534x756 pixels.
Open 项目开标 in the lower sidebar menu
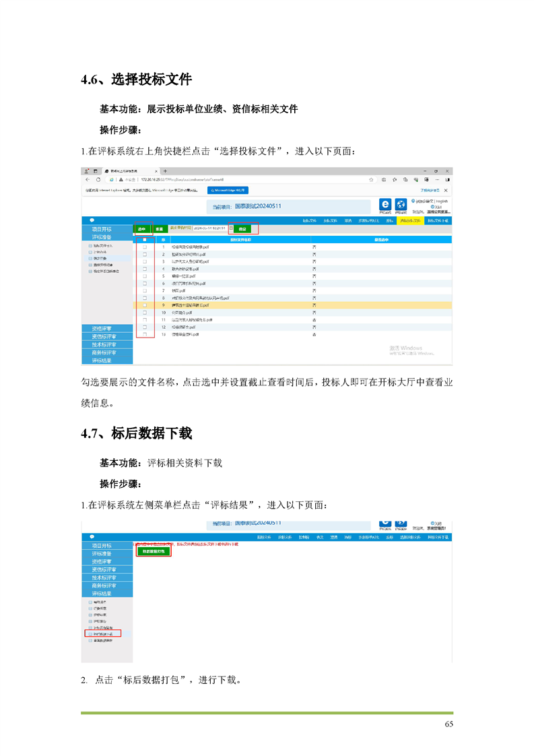(x=104, y=545)
